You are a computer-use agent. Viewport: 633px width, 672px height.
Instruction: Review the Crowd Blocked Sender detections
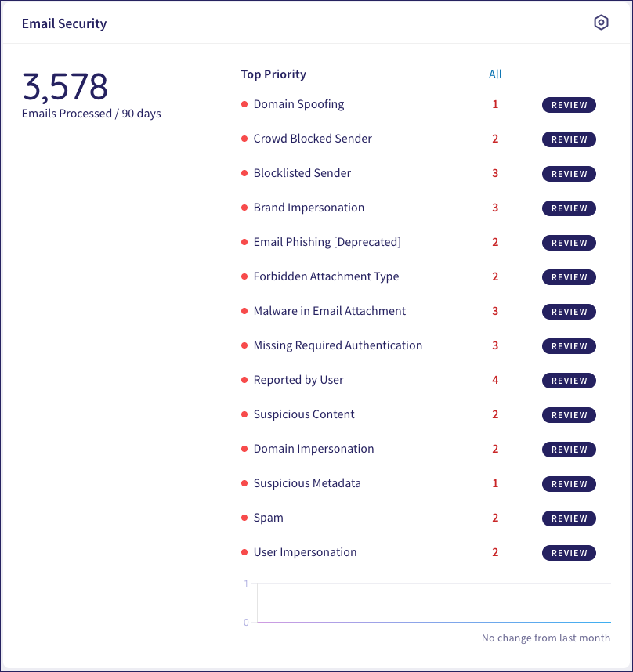[569, 139]
